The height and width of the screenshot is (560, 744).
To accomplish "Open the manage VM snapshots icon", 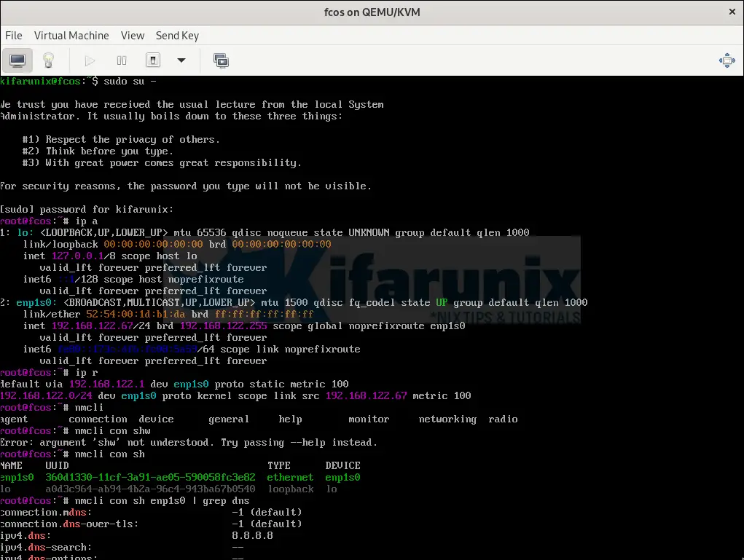I will [221, 60].
